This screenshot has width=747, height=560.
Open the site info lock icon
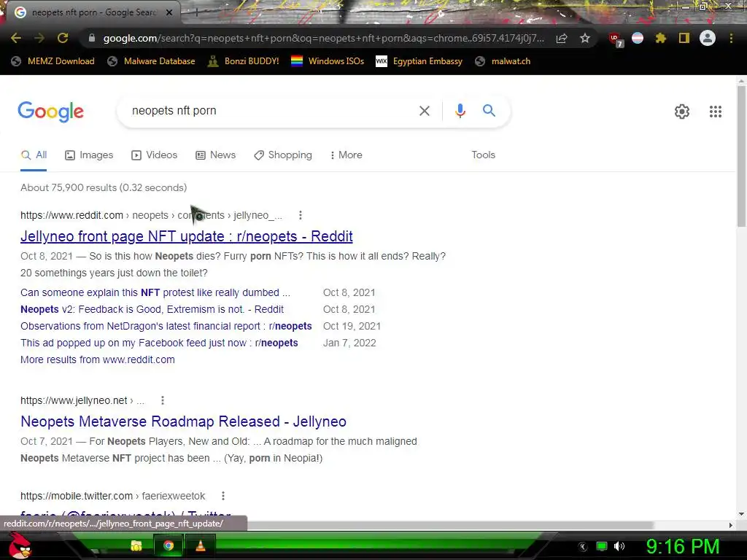click(92, 38)
